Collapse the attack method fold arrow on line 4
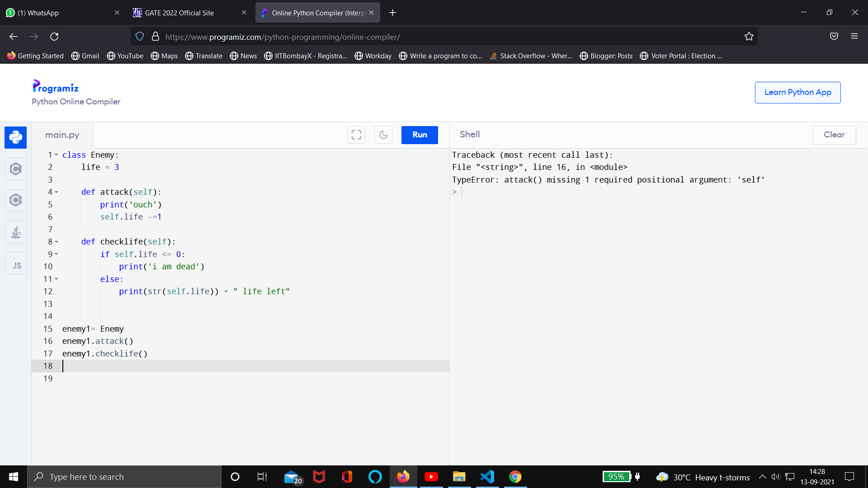 57,192
